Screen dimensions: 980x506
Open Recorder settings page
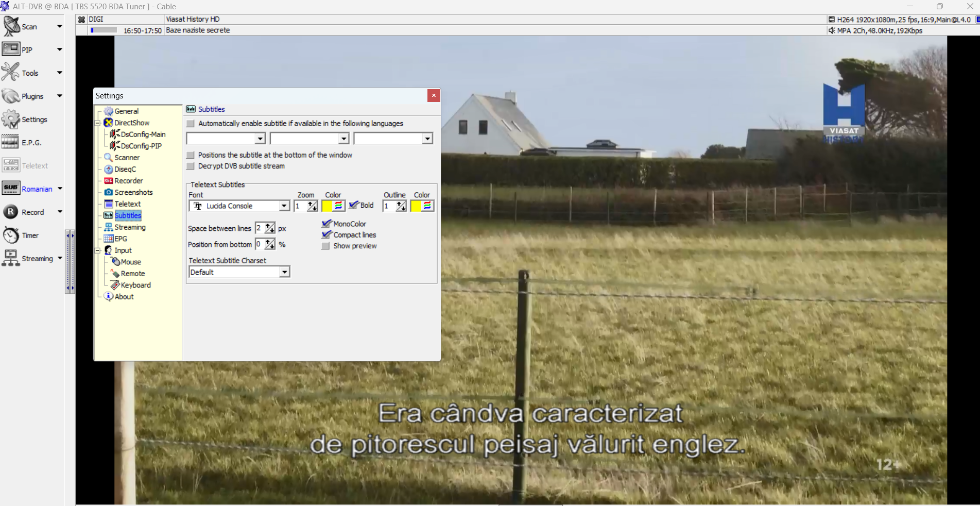(x=129, y=180)
